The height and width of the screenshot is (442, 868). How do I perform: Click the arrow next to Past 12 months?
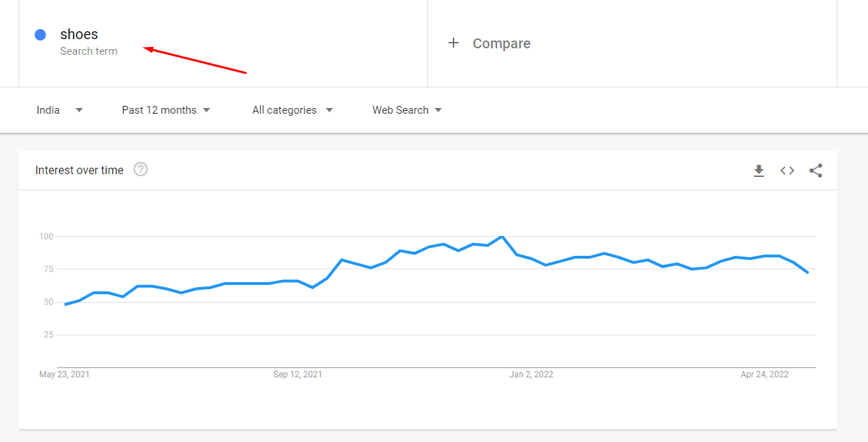click(207, 110)
